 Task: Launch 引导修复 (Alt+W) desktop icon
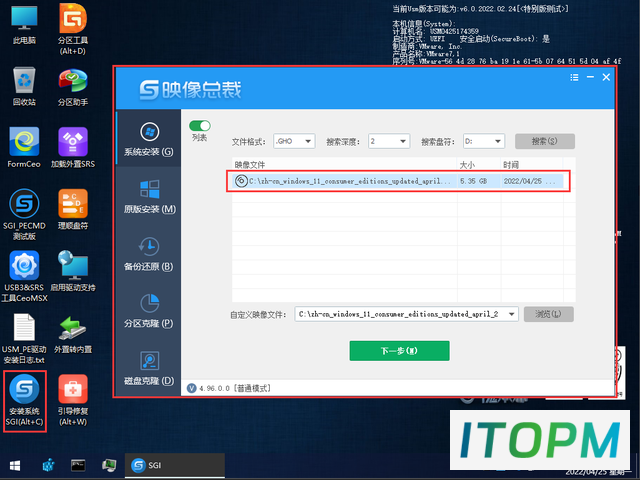point(73,401)
